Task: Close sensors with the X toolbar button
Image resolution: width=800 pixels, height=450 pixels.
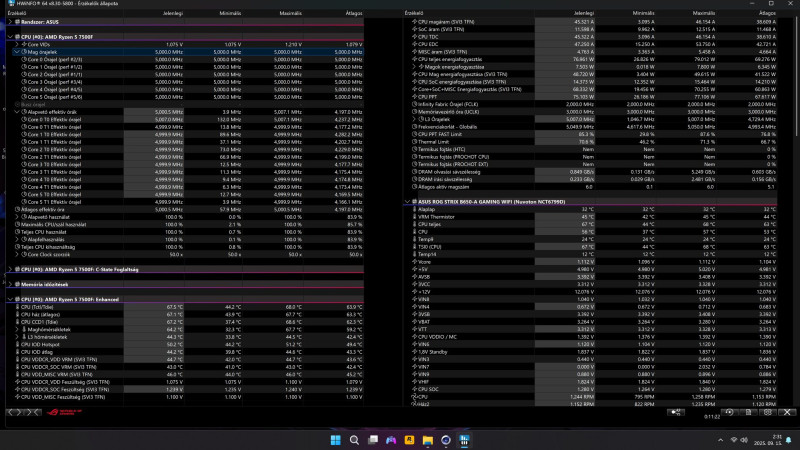Action: coord(787,412)
